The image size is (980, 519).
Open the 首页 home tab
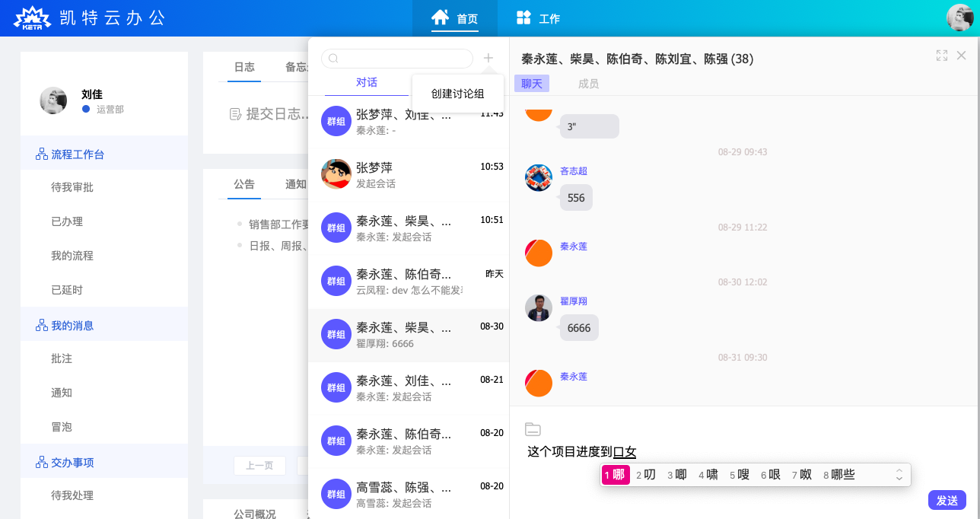[x=455, y=18]
